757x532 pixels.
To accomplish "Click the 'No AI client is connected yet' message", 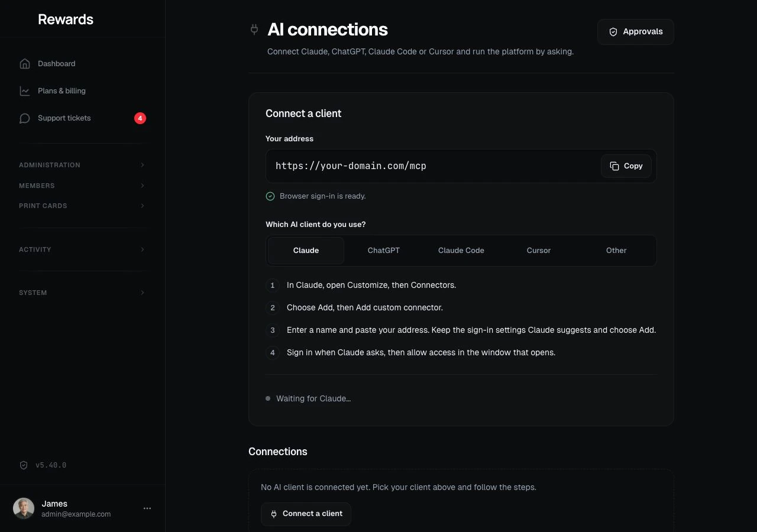I will (x=399, y=488).
